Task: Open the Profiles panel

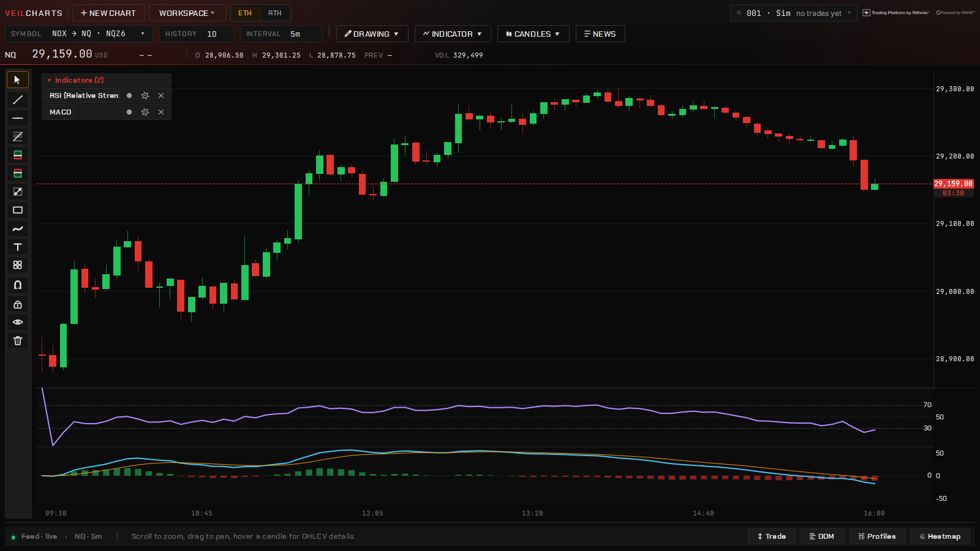Action: pos(877,536)
